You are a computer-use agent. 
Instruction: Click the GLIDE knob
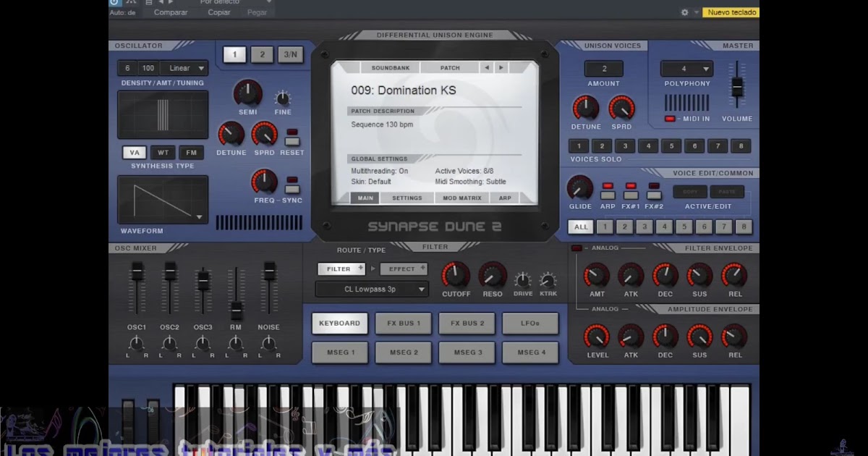pos(579,188)
